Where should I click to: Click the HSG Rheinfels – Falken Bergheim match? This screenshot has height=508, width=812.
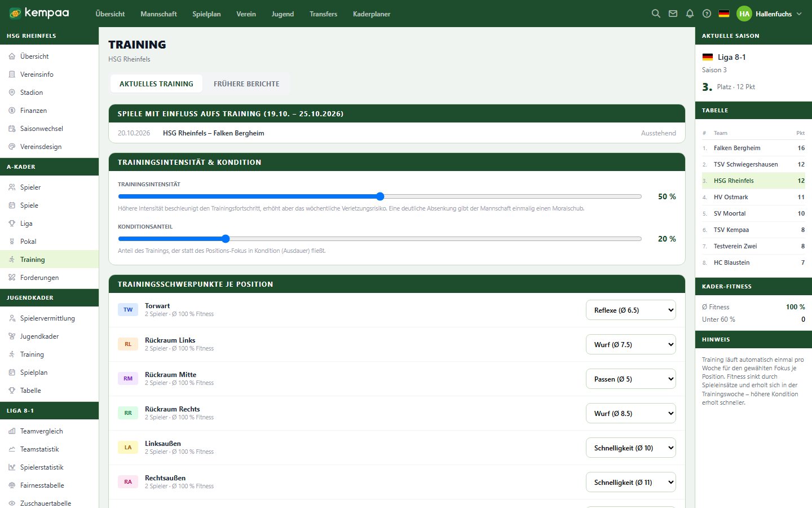pos(213,133)
